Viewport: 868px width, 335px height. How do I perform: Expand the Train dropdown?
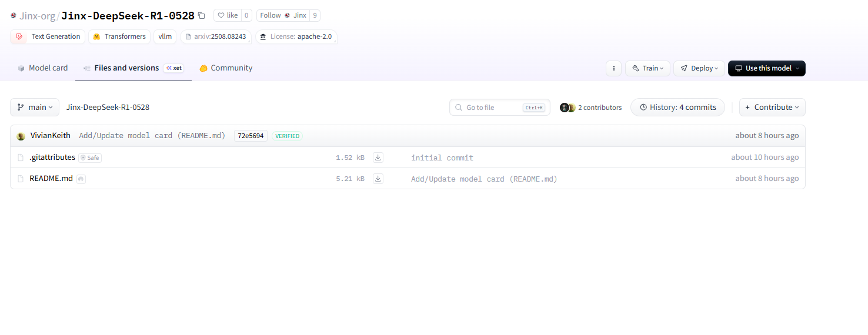(647, 68)
